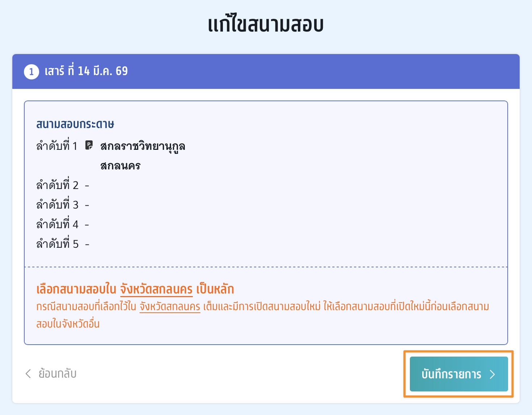Click underlined จังหวัดสกลนคร in the small notice text
The image size is (532, 415).
coord(170,307)
